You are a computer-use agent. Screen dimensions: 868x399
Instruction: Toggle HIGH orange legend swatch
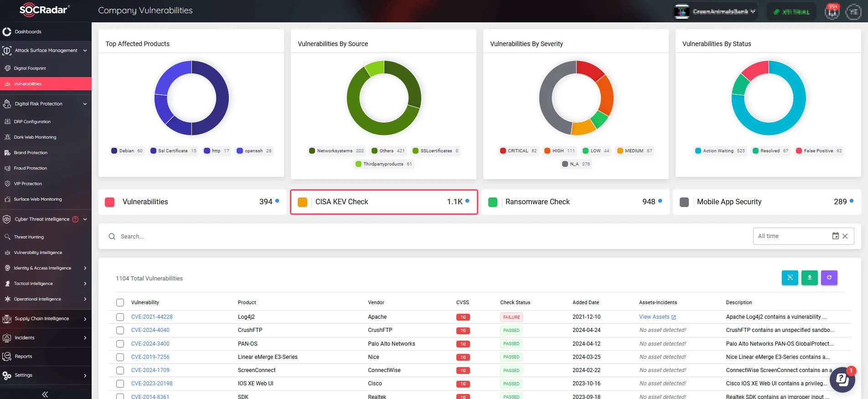(547, 151)
